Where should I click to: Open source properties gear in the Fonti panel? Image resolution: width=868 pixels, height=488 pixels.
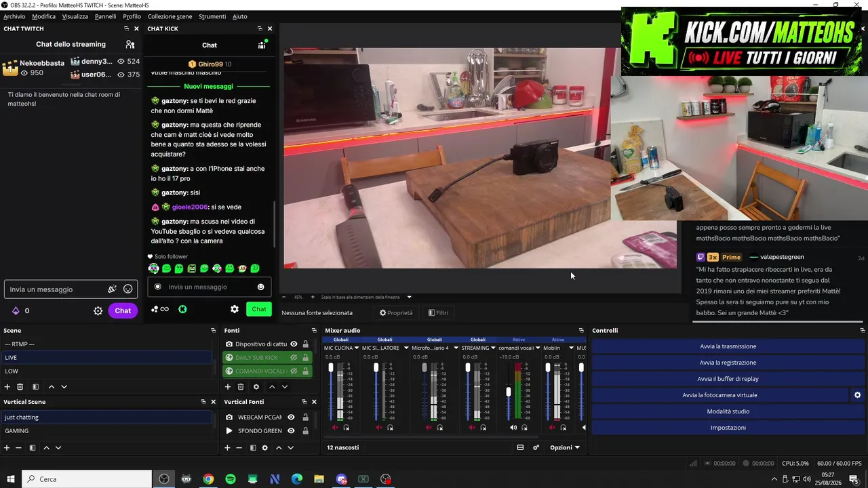pos(256,386)
